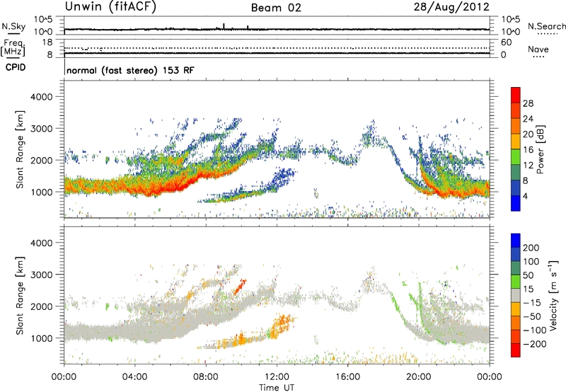
Task: Click the '-15' tick on Velocity colorbar
Action: click(532, 302)
